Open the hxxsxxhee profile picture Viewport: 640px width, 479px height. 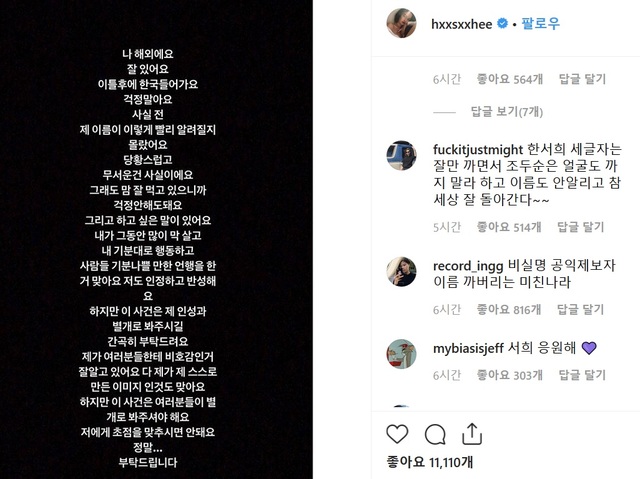pyautogui.click(x=402, y=23)
